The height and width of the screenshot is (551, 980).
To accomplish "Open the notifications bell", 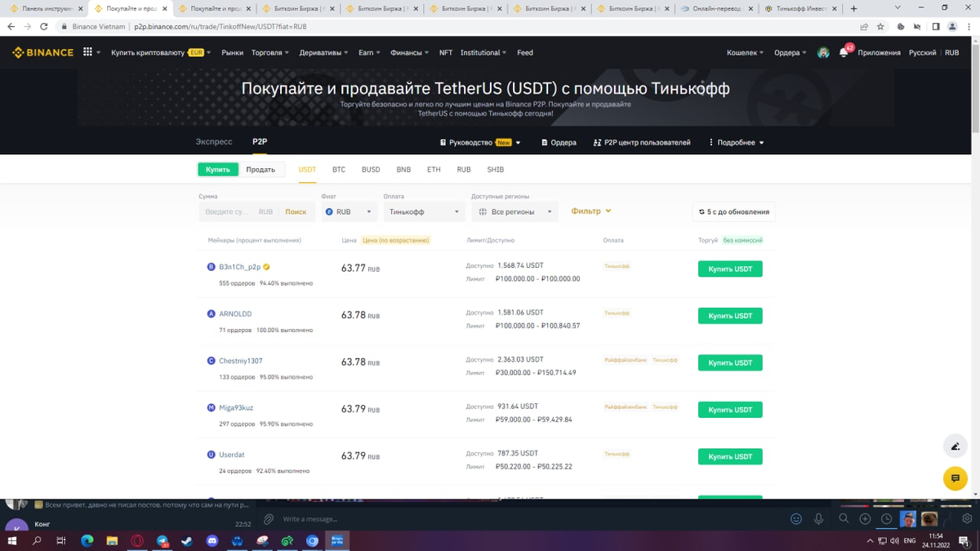I will pyautogui.click(x=844, y=52).
